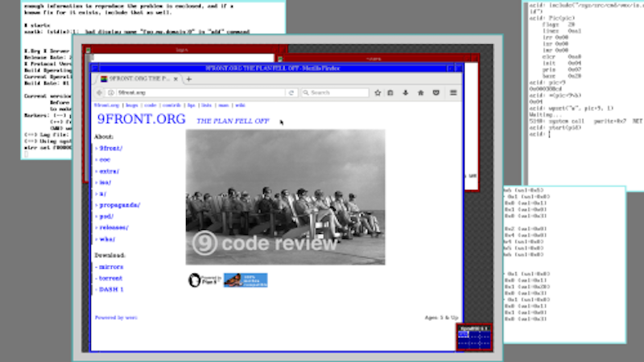Bookmark this page with the star icon
The image size is (644, 362).
378,93
